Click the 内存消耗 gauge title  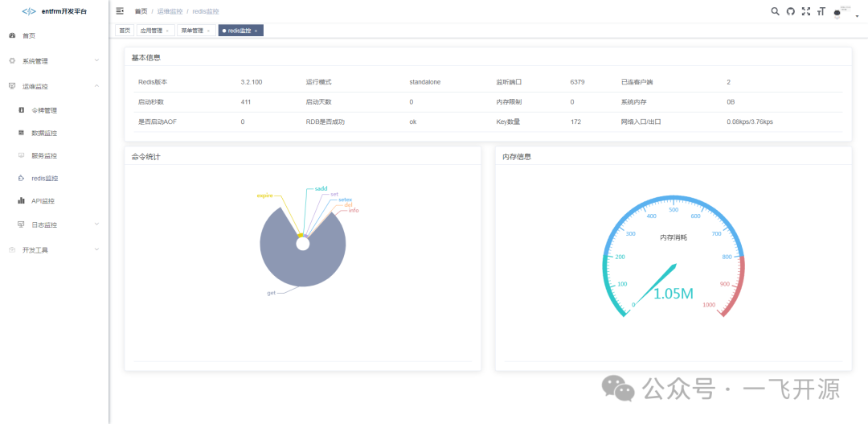(674, 237)
